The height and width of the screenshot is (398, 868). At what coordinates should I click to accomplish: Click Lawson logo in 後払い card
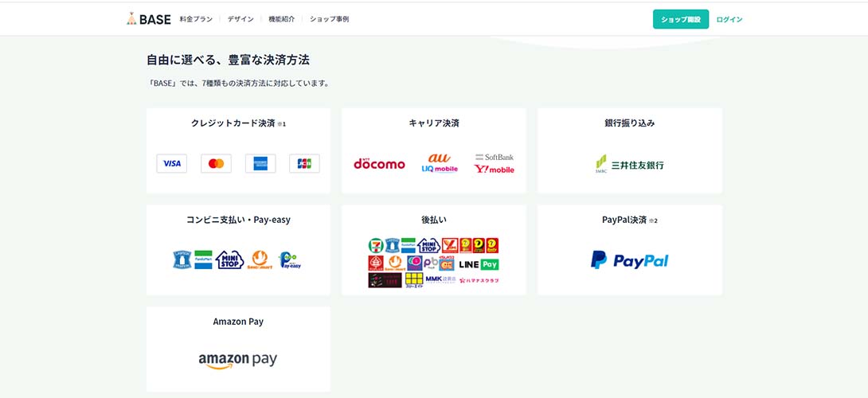393,246
